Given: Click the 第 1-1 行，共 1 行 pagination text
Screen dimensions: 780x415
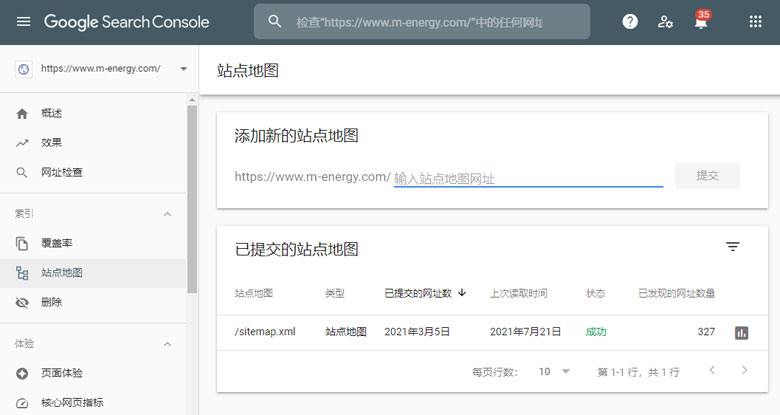Looking at the screenshot, I should pyautogui.click(x=638, y=372).
